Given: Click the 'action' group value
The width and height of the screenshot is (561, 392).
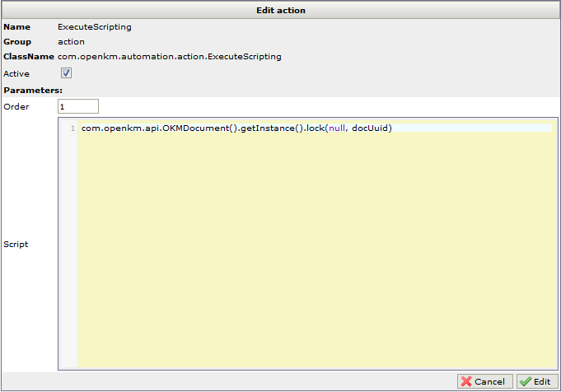Looking at the screenshot, I should (x=71, y=42).
